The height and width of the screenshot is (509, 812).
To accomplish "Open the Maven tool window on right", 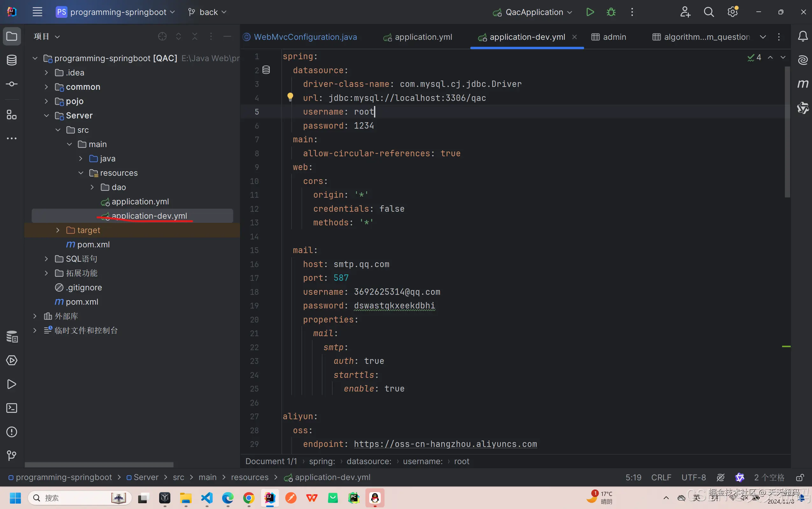I will pos(803,84).
